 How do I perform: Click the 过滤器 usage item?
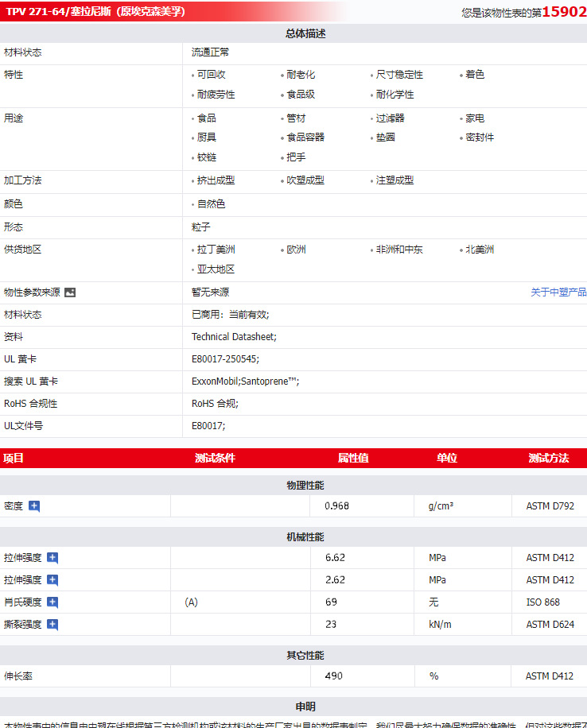point(390,118)
